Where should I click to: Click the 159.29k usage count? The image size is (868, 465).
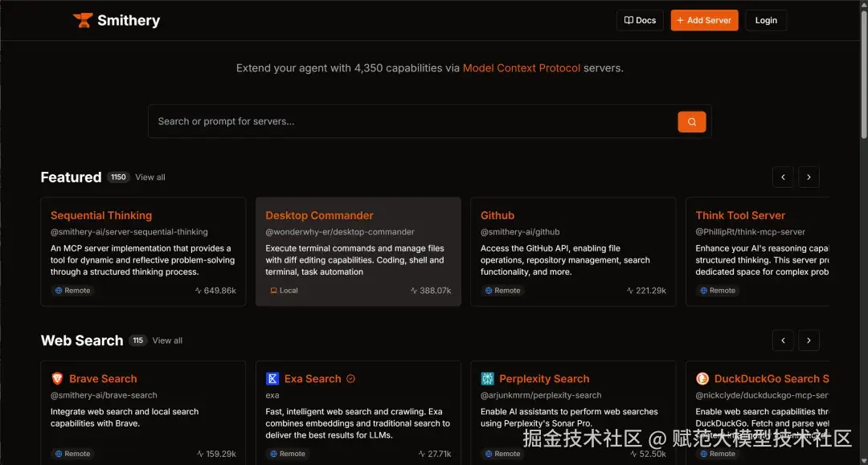pyautogui.click(x=221, y=454)
